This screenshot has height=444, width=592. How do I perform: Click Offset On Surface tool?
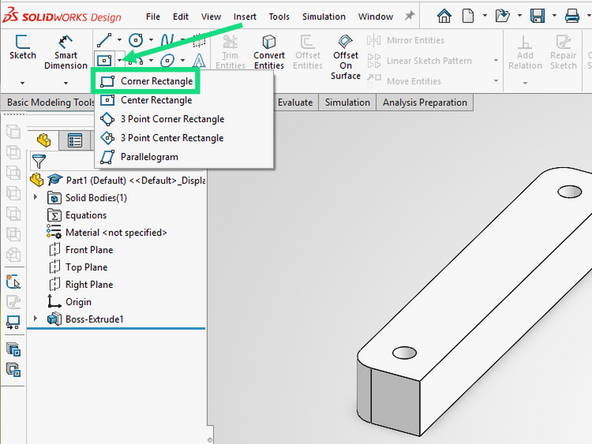pyautogui.click(x=345, y=57)
